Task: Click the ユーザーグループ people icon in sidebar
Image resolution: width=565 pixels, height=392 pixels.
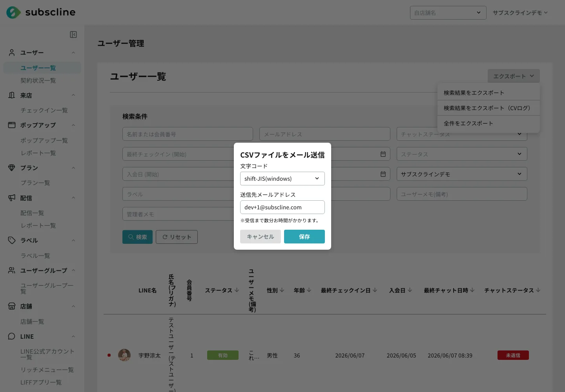Action: tap(12, 270)
